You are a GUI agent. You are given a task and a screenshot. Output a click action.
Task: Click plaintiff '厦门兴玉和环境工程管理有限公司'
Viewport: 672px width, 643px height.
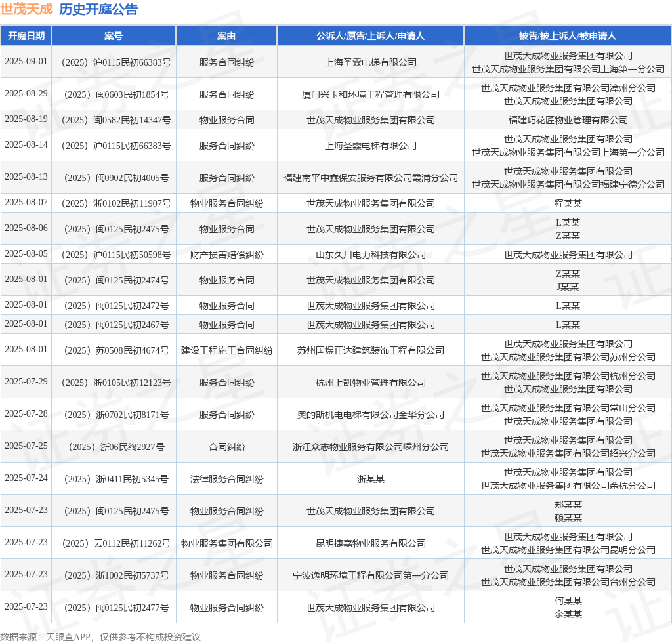click(x=371, y=94)
